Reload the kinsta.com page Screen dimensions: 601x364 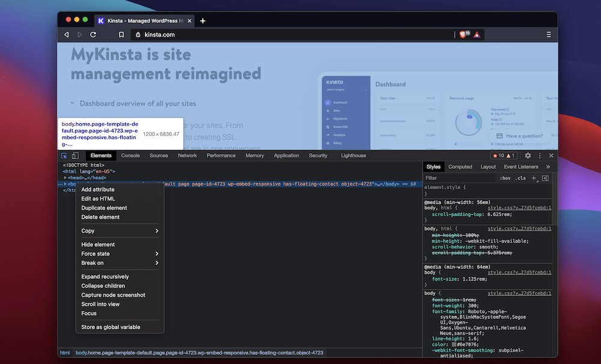(92, 34)
